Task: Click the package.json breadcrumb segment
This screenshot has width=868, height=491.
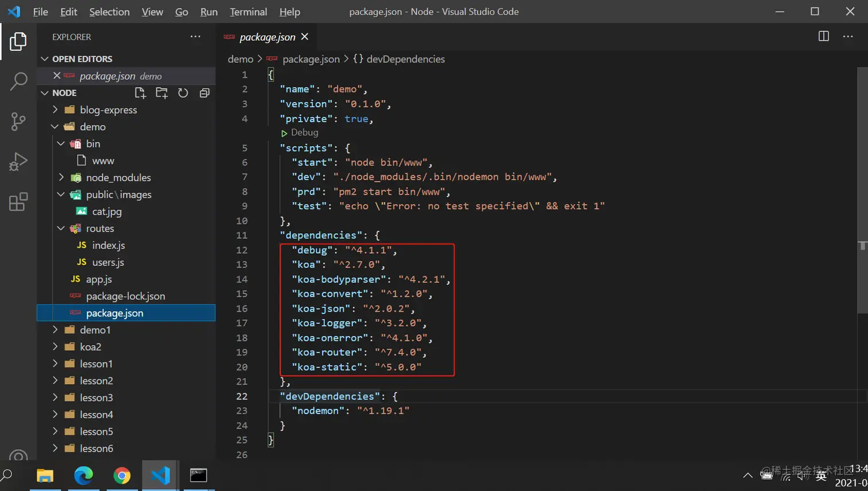Action: pos(311,59)
